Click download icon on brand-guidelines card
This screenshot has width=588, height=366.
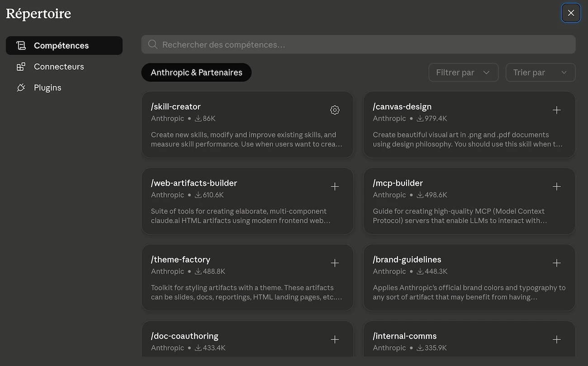[x=420, y=271]
